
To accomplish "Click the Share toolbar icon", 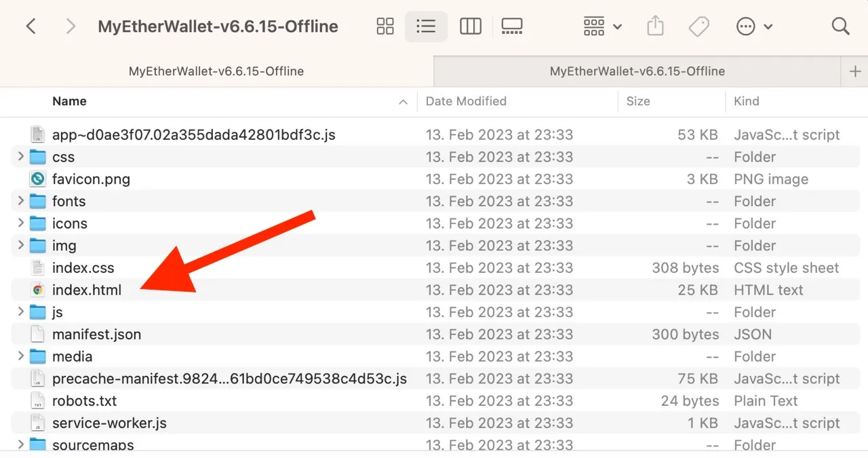I will point(655,26).
